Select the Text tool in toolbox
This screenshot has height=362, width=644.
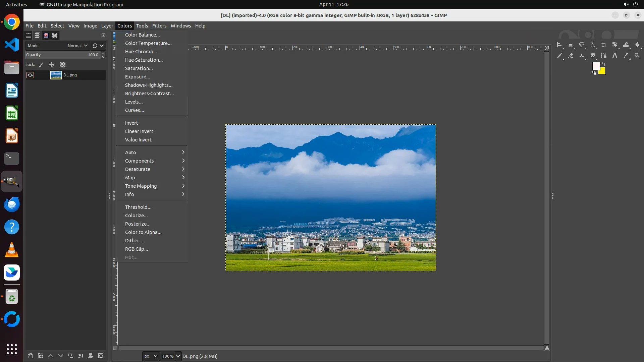click(615, 56)
